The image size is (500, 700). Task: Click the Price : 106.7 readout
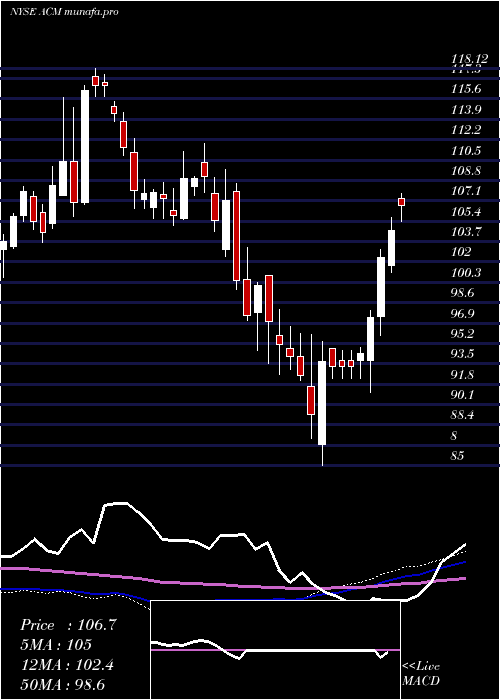click(x=68, y=625)
